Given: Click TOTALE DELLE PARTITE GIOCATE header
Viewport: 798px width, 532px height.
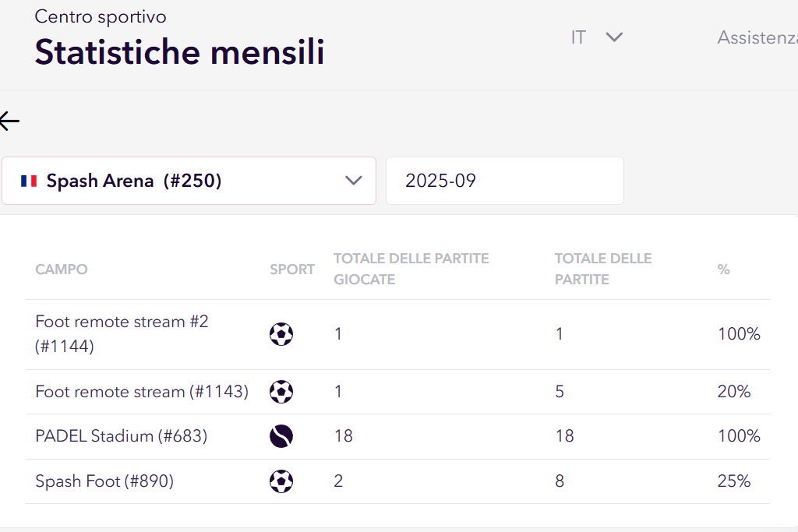Looking at the screenshot, I should 411,269.
